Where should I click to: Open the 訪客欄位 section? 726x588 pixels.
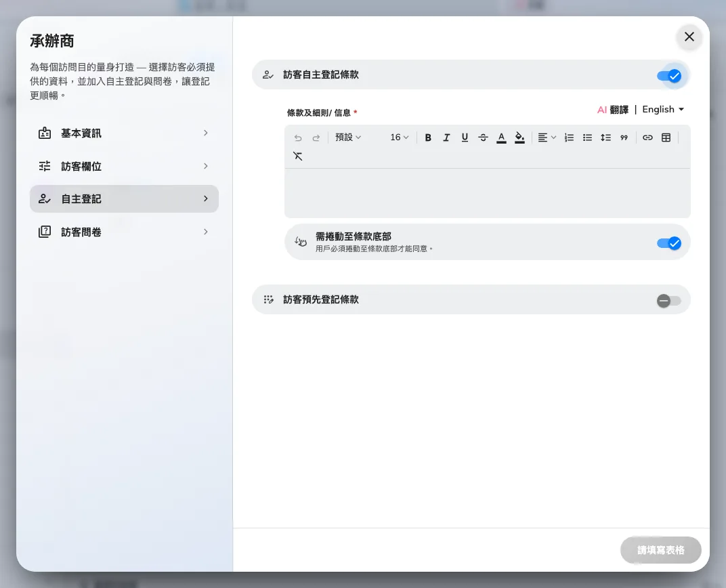coord(124,166)
